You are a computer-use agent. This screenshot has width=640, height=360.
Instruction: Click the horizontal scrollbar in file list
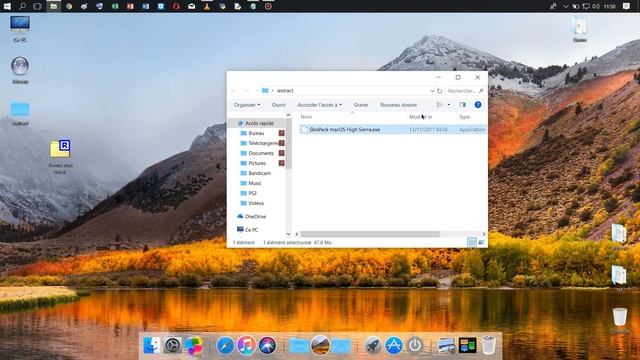pyautogui.click(x=370, y=234)
